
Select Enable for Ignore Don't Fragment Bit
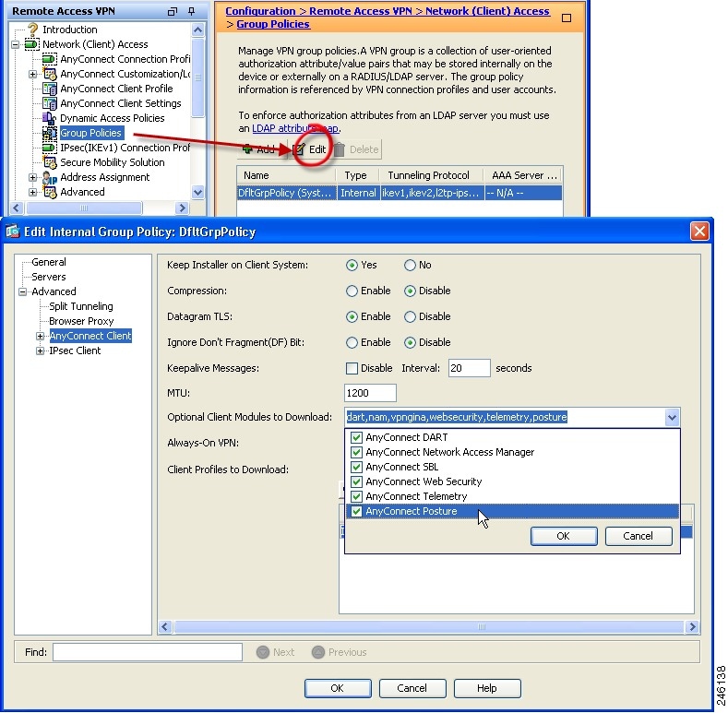[352, 342]
